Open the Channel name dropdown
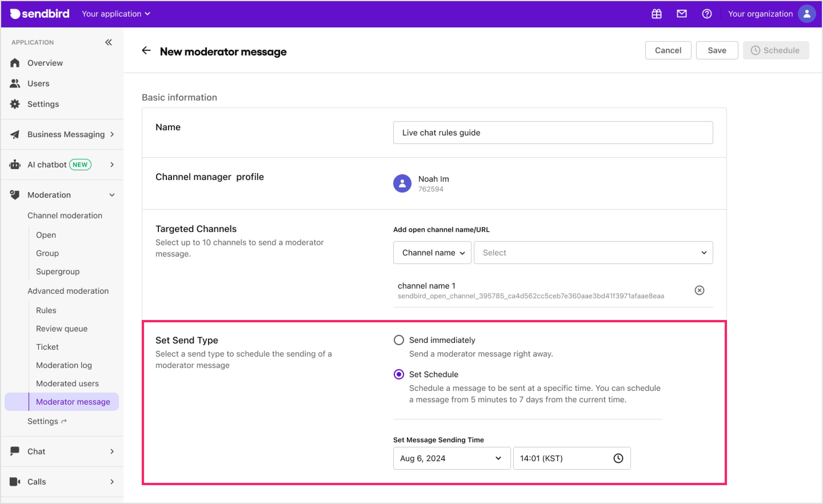 click(x=432, y=253)
